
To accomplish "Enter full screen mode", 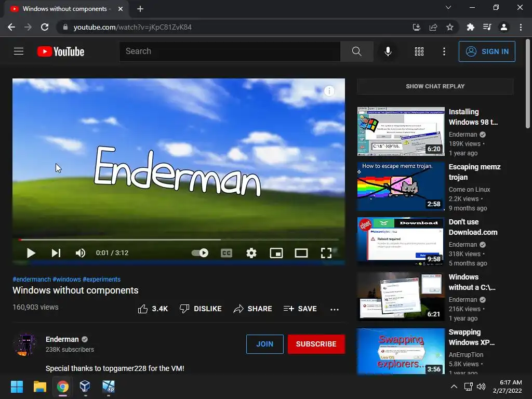I will 326,253.
